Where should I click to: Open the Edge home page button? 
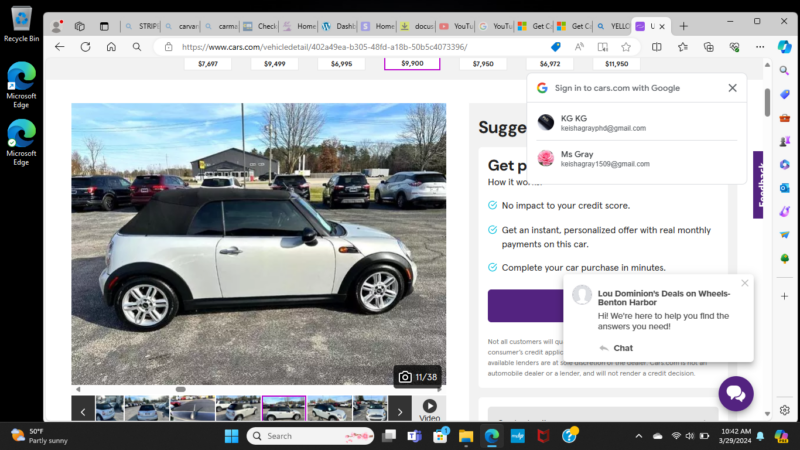coord(111,47)
